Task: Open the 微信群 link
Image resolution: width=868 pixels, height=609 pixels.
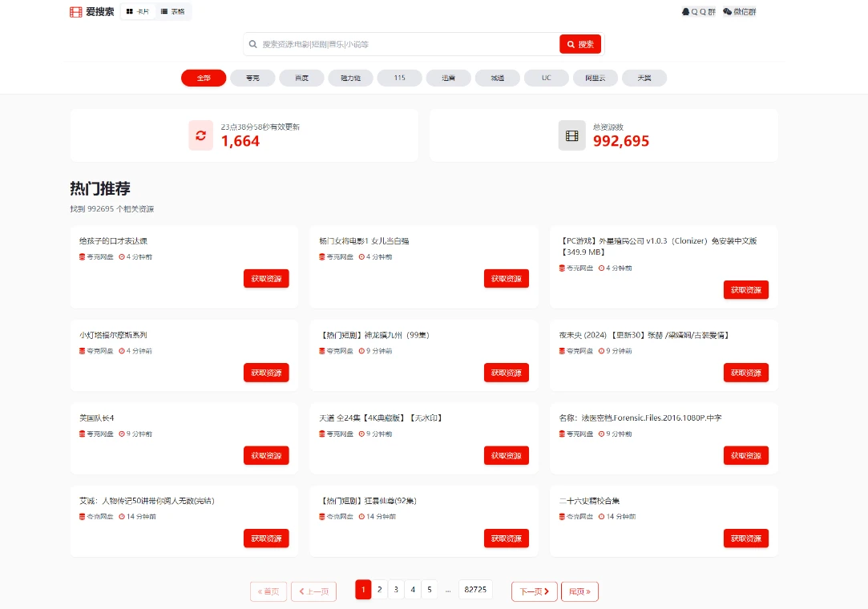Action: pyautogui.click(x=740, y=12)
